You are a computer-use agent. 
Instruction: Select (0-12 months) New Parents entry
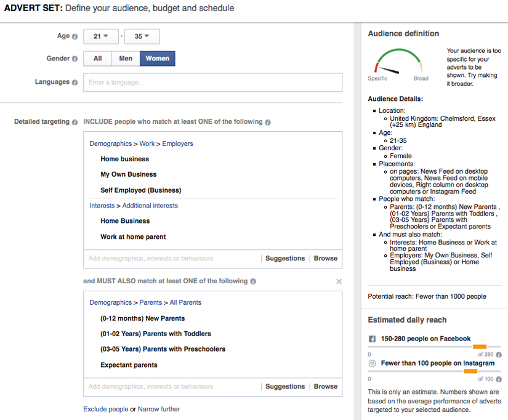pos(143,318)
